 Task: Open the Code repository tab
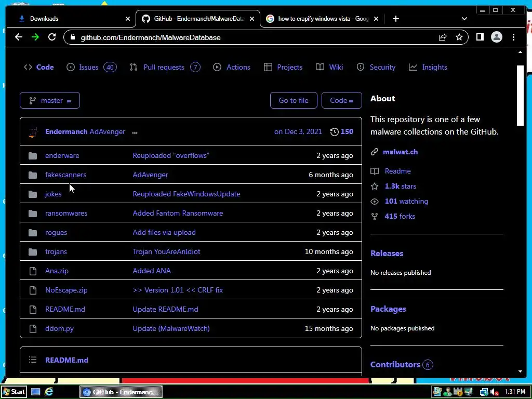tap(39, 67)
